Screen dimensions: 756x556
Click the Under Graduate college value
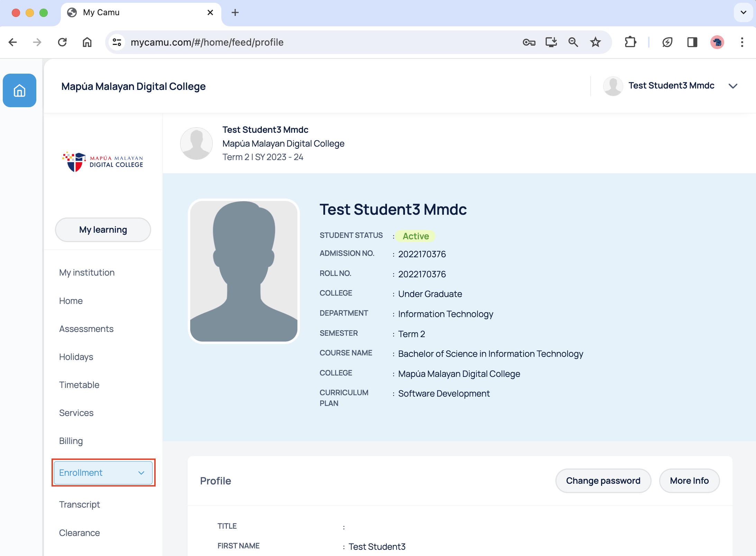point(430,294)
